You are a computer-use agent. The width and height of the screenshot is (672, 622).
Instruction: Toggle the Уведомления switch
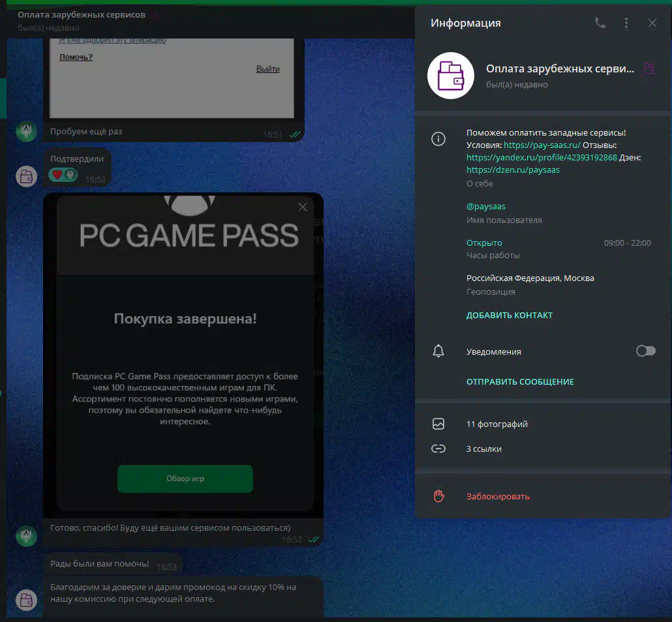point(645,351)
